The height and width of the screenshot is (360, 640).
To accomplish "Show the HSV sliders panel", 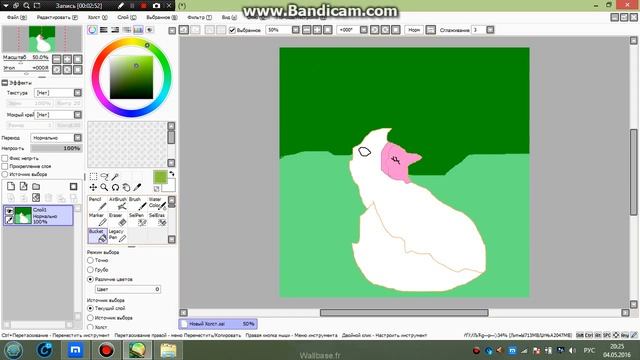I will (x=115, y=30).
